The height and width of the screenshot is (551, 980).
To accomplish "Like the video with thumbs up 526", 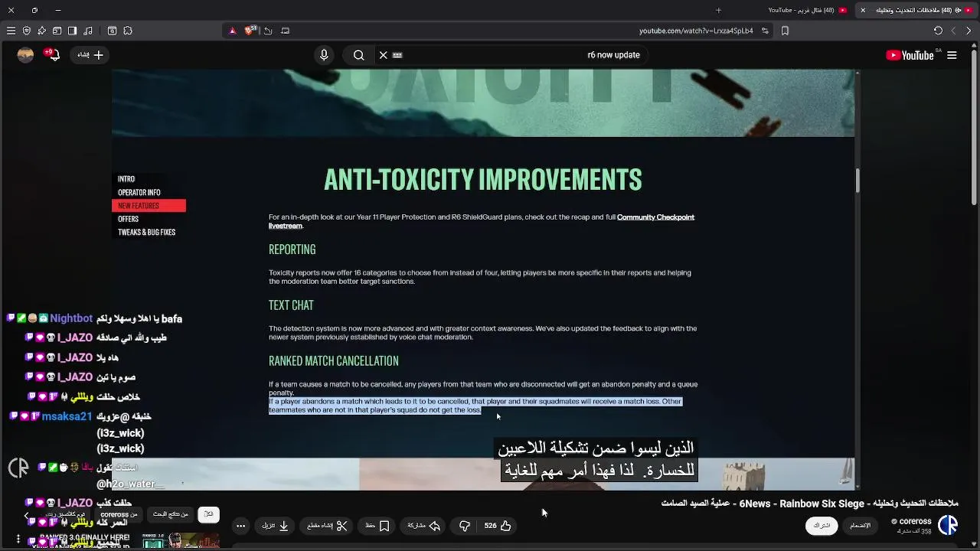I will [x=498, y=526].
